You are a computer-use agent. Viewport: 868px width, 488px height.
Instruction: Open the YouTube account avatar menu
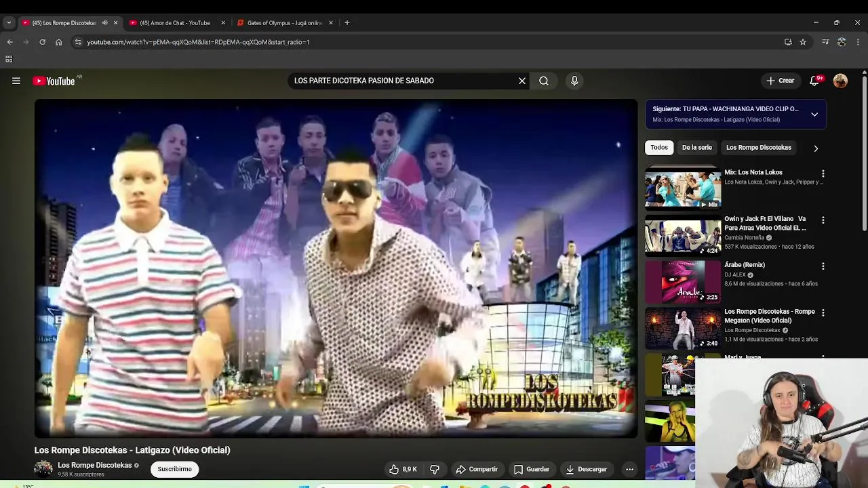[x=840, y=81]
